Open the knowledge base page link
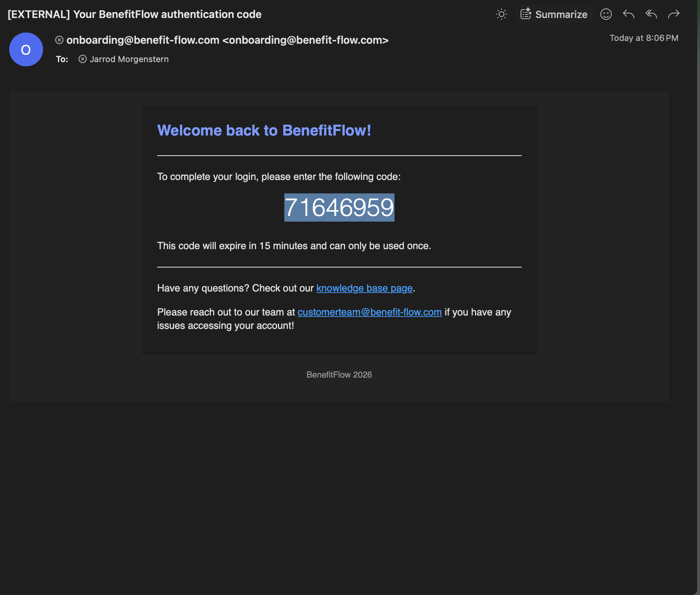This screenshot has width=700, height=595. coord(364,288)
